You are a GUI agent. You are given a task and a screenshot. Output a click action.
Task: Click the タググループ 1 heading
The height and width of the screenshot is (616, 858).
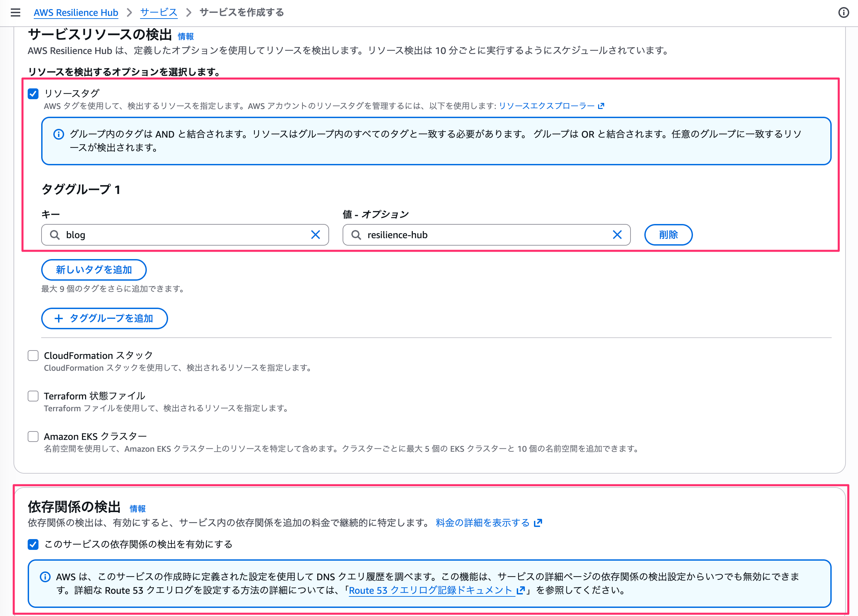(x=81, y=189)
